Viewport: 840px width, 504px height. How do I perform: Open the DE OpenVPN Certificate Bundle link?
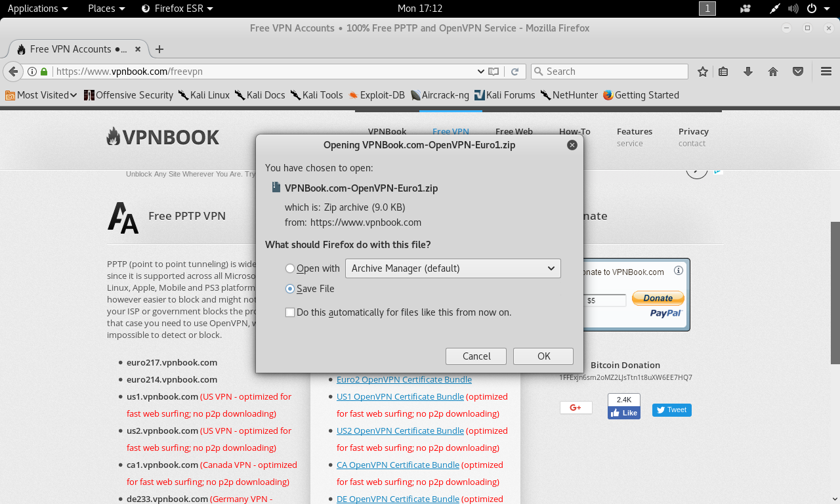(x=398, y=499)
